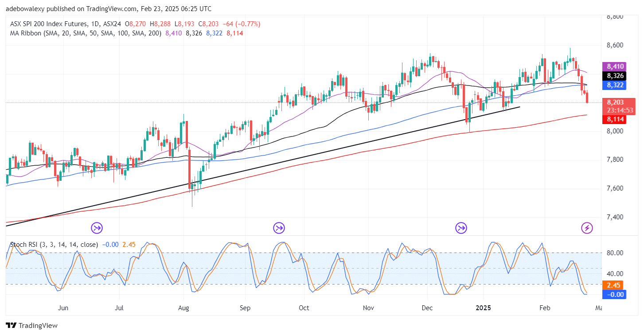Click the red 8,203 last price tag
644x335 pixels.
pyautogui.click(x=615, y=102)
